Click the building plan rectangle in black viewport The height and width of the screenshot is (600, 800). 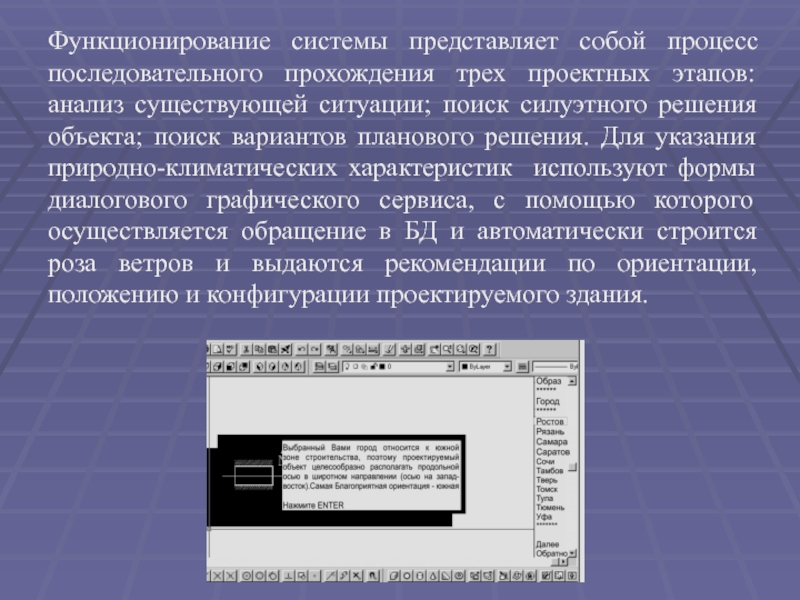tap(254, 476)
